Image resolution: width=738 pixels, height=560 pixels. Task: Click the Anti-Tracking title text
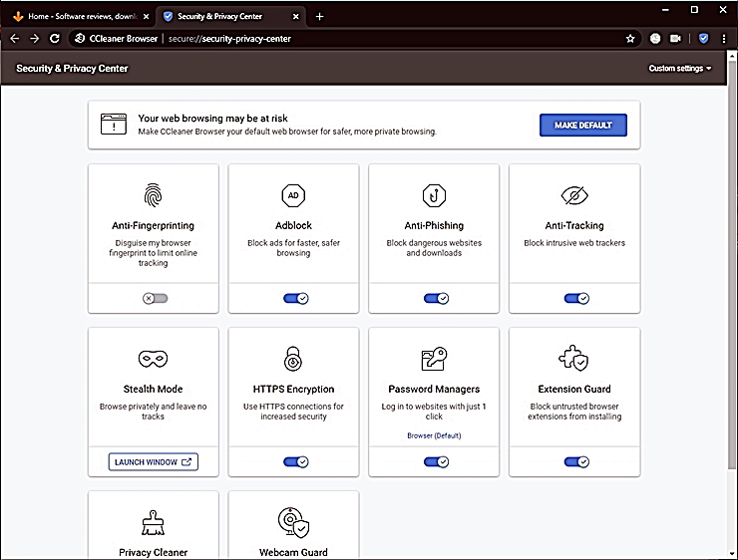click(574, 225)
